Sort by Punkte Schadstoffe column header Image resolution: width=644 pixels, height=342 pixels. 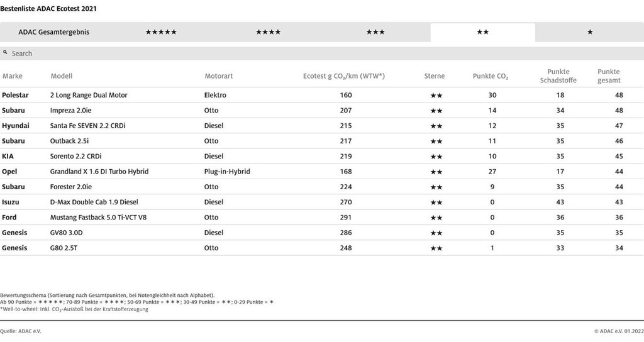(x=558, y=76)
